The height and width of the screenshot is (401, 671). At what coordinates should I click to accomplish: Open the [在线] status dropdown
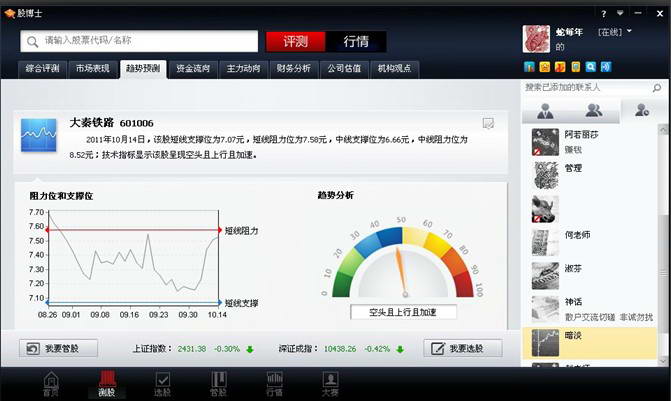(x=615, y=32)
